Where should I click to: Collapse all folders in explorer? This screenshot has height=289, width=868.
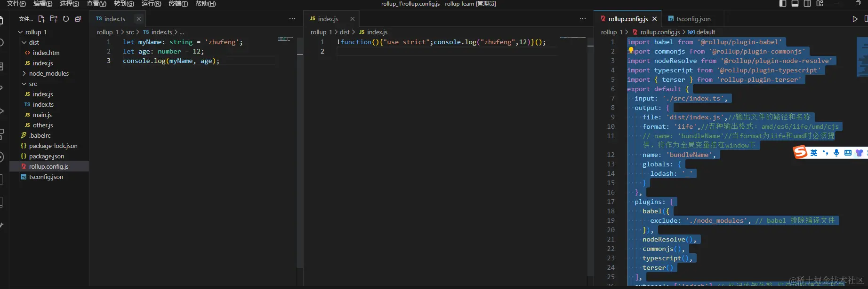[78, 19]
